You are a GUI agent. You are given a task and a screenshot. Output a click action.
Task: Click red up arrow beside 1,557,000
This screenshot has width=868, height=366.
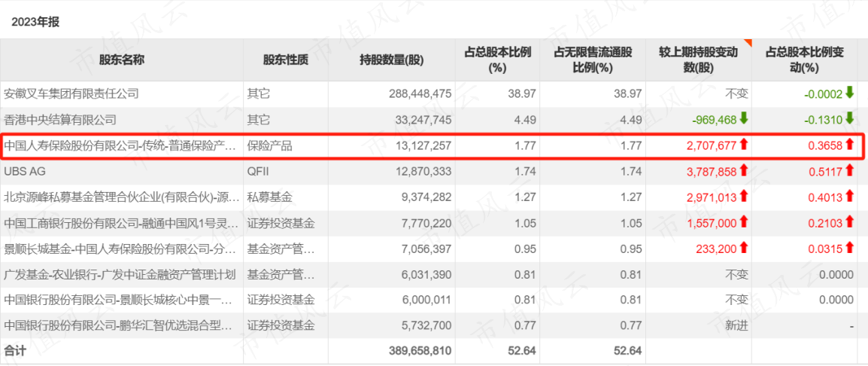743,222
